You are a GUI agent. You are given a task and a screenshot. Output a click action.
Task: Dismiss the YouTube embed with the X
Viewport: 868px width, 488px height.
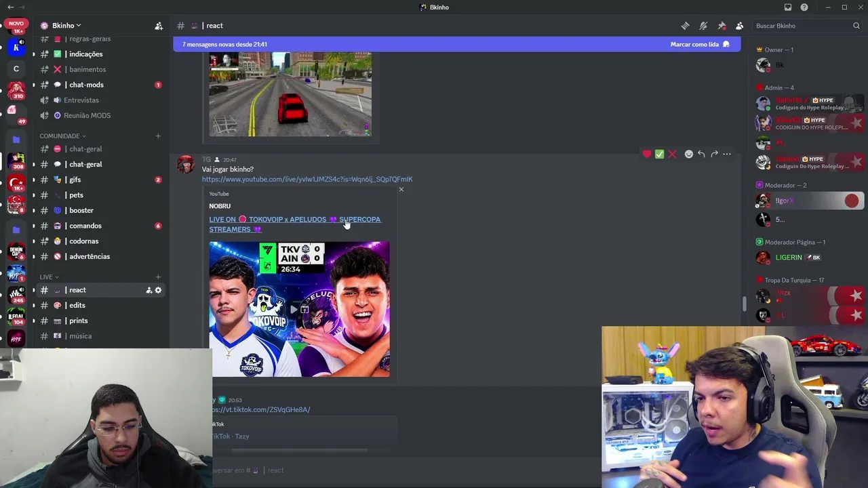coord(401,190)
